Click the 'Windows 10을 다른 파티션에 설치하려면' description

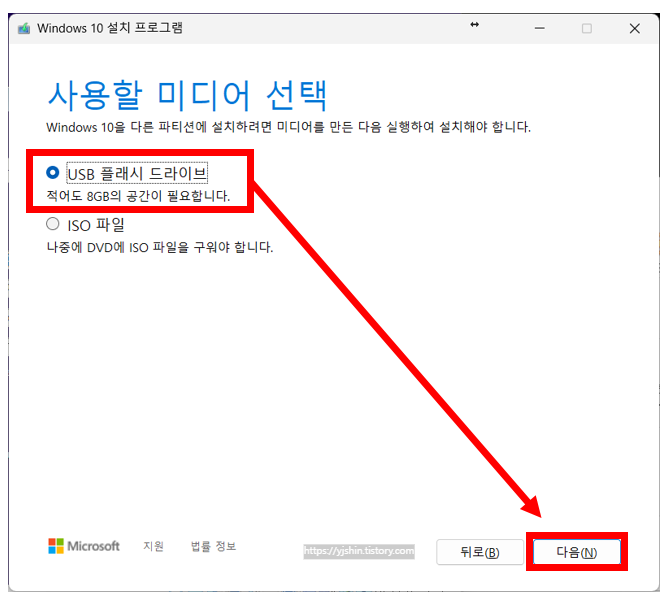288,127
